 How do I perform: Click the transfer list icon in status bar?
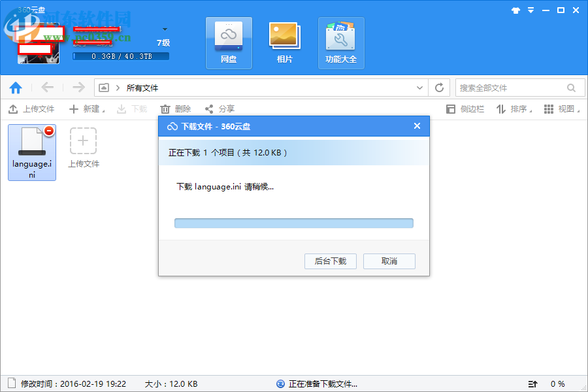point(532,384)
